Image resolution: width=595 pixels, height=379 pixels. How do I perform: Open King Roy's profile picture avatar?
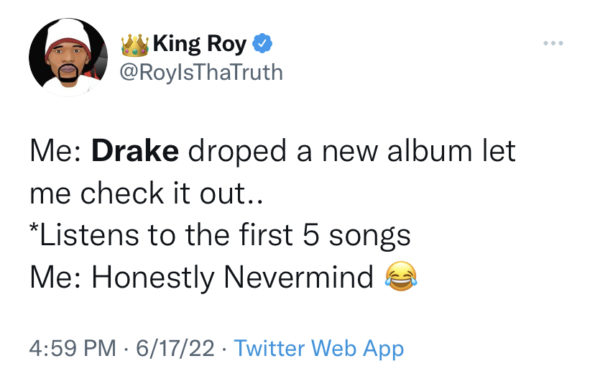click(x=68, y=57)
